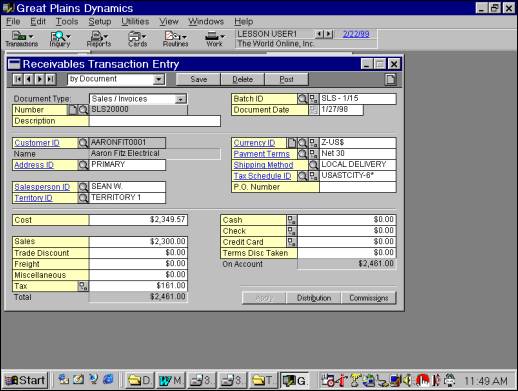Viewport: 518px width, 391px height.
Task: Go to previous record browse button
Action: pyautogui.click(x=29, y=79)
